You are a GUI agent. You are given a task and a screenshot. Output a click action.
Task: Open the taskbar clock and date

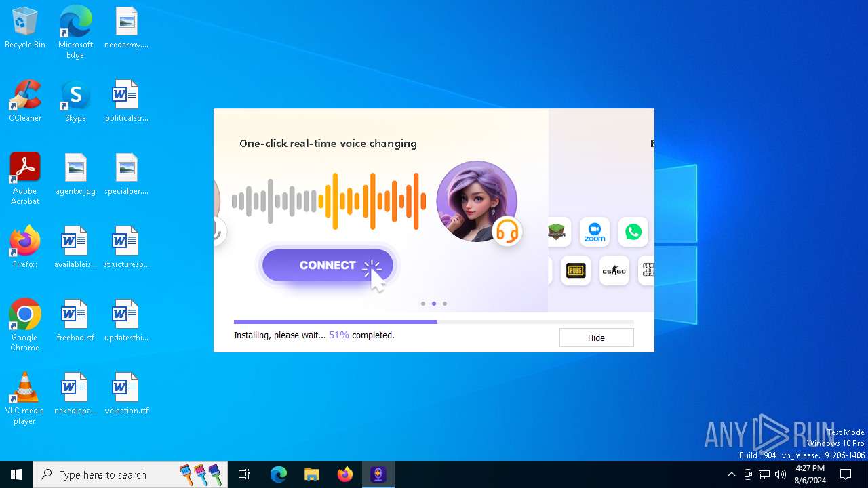click(x=810, y=474)
